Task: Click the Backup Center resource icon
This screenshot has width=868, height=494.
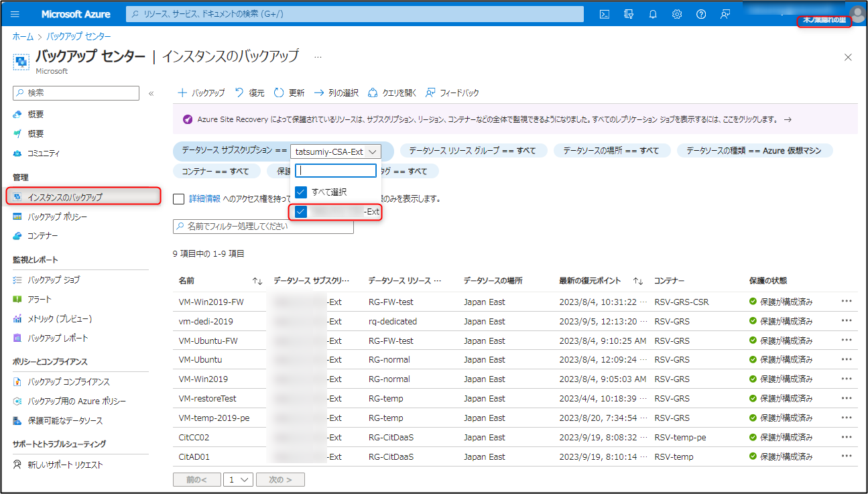Action: click(x=21, y=61)
